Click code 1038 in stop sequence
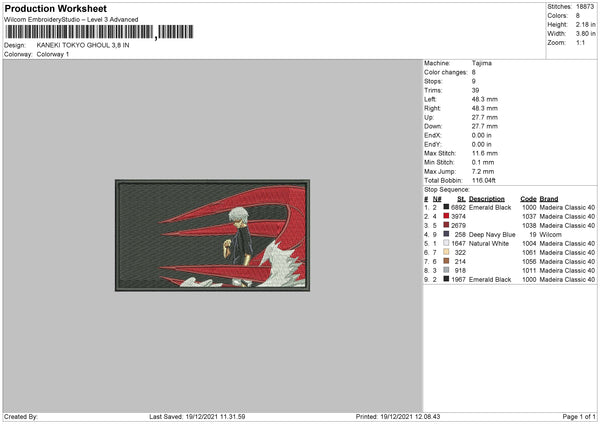The width and height of the screenshot is (600, 424). click(x=529, y=225)
